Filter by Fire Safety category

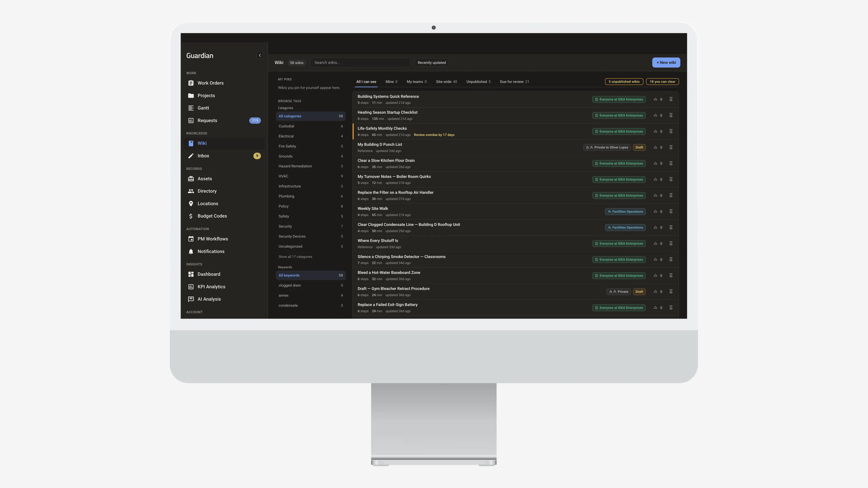point(310,146)
